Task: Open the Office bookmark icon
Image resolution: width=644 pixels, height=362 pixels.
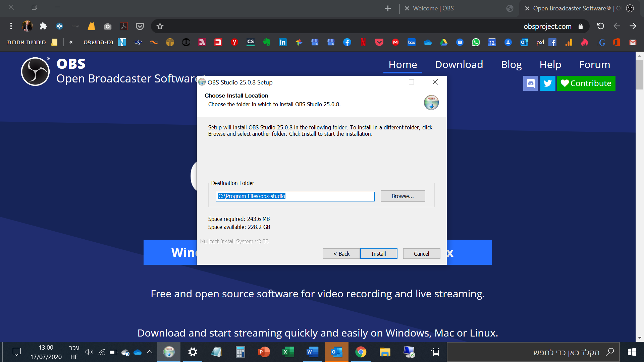Action: (x=617, y=42)
